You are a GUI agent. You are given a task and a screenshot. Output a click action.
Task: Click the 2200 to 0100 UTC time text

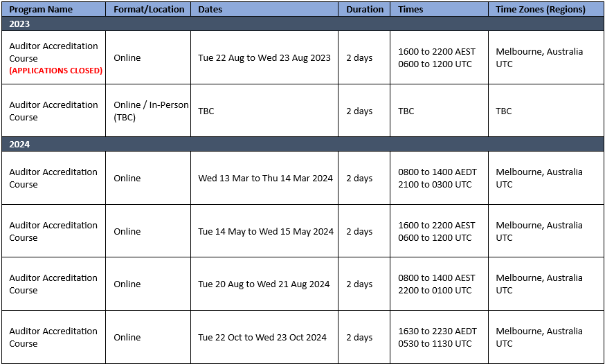tap(435, 291)
